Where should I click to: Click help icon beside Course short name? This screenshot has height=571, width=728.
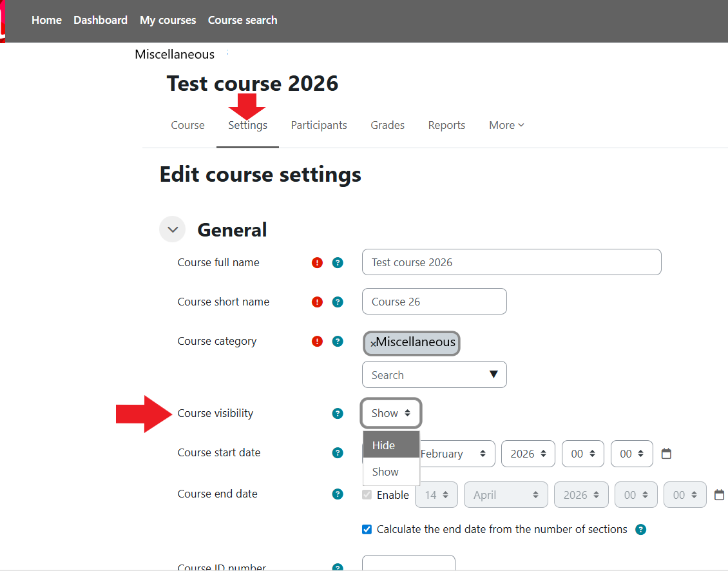coord(338,302)
